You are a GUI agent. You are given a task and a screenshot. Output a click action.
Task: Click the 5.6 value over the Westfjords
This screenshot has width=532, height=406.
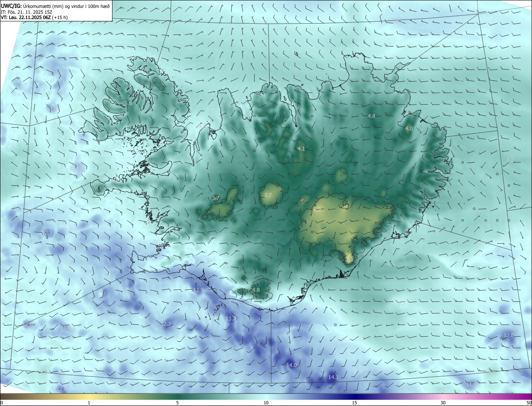point(128,103)
